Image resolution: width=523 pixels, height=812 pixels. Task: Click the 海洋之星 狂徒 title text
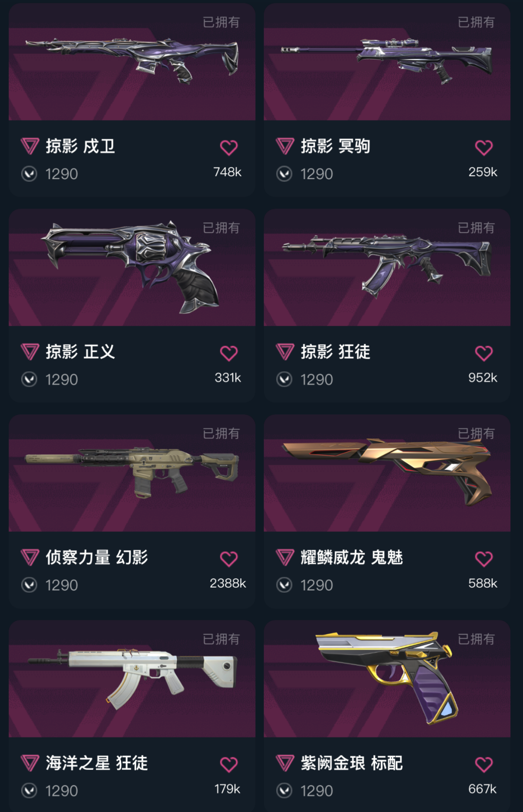97,763
